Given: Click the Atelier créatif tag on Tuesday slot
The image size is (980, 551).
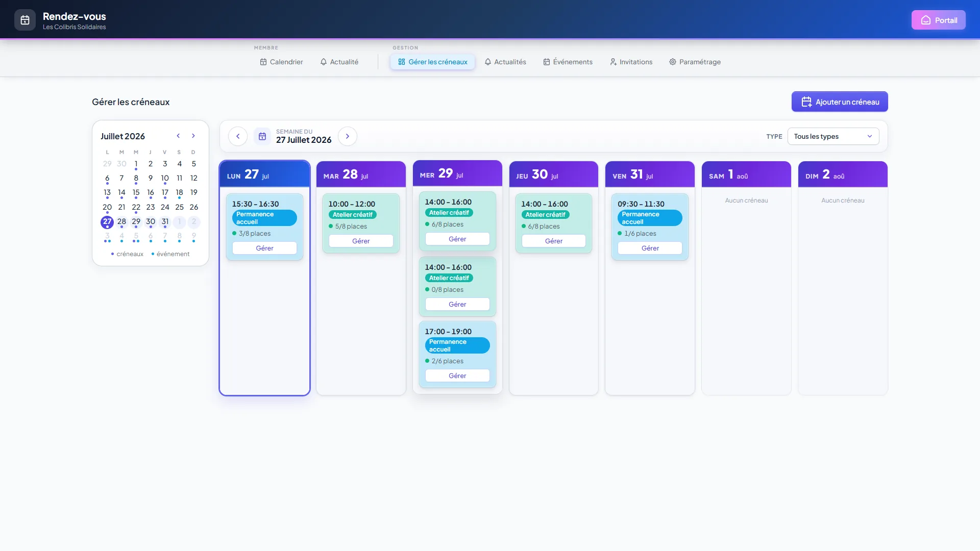Looking at the screenshot, I should (x=353, y=215).
